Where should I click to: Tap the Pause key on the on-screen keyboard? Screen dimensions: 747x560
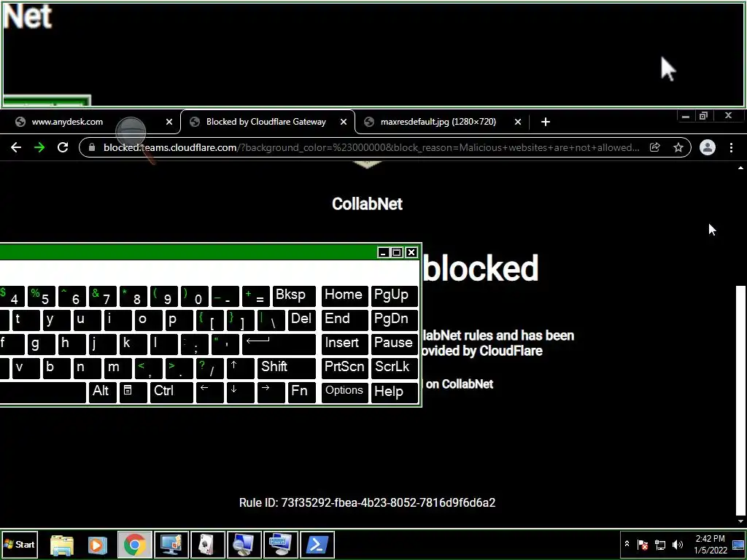[394, 344]
